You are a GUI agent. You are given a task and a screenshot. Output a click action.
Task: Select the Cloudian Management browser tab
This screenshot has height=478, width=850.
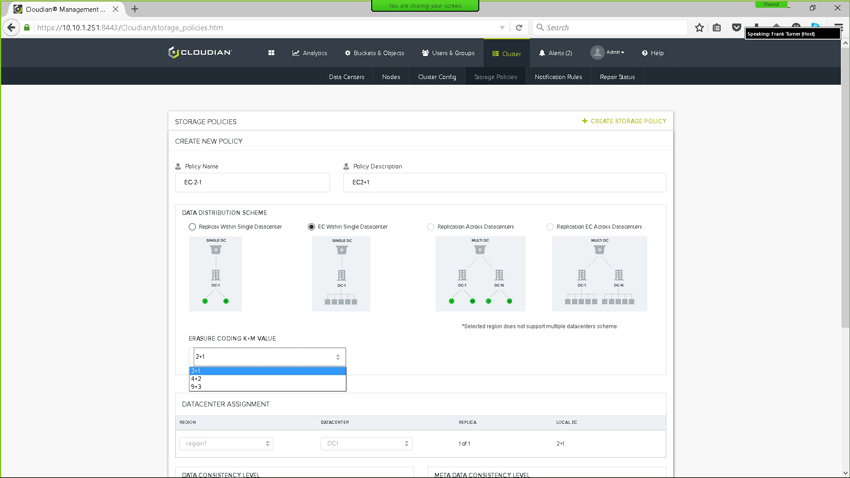67,9
